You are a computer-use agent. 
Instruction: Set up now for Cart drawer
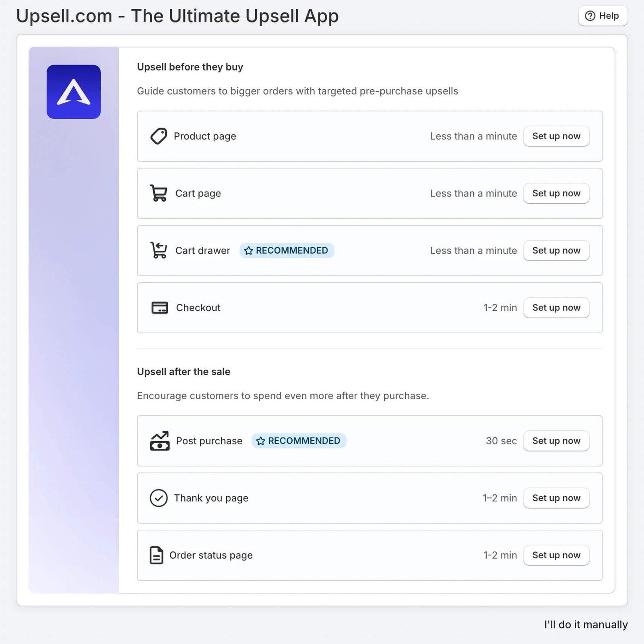tap(556, 250)
